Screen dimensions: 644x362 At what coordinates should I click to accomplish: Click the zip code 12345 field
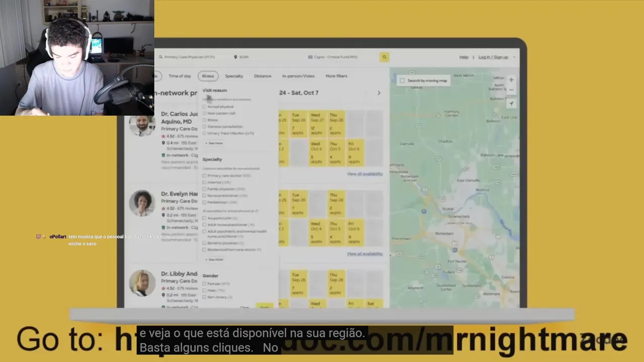coord(244,57)
